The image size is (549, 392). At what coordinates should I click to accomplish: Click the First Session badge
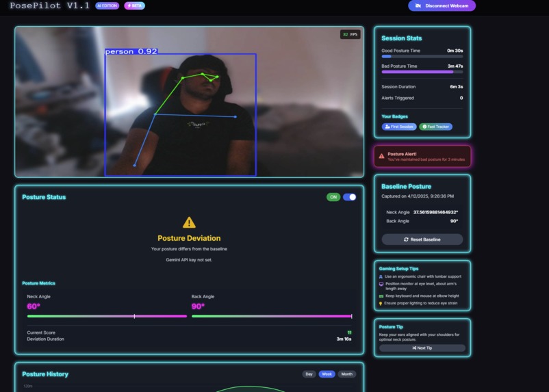399,127
